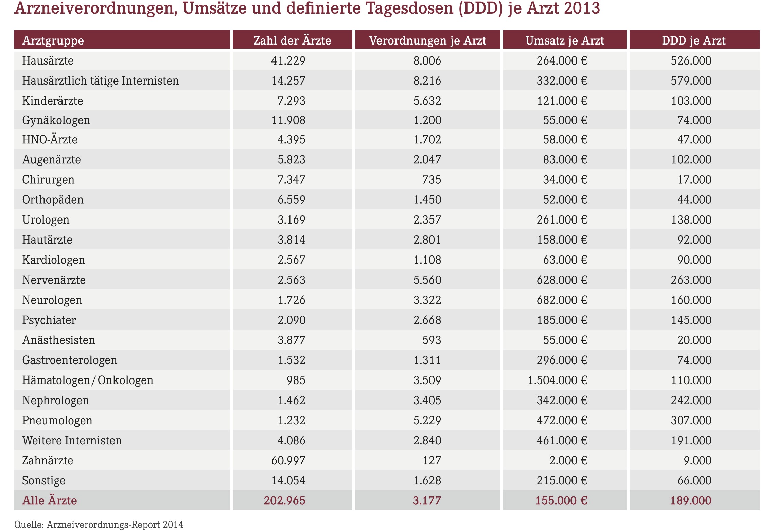Click the DDD value 92.000
Image resolution: width=774 pixels, height=532 pixels.
click(694, 240)
